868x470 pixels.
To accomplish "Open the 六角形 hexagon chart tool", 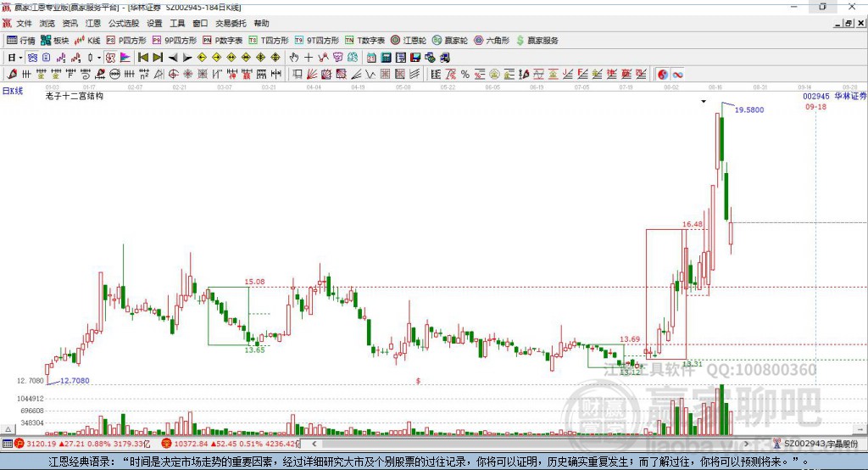I will 492,41.
